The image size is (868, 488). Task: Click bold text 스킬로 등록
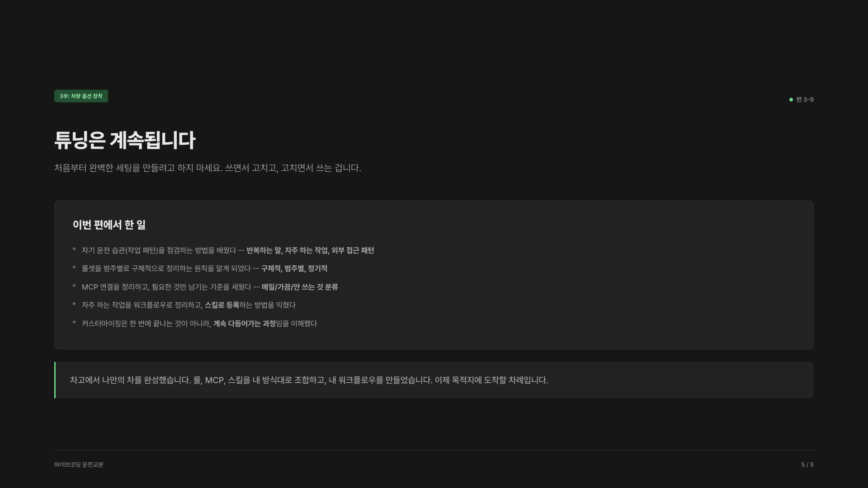pyautogui.click(x=222, y=305)
